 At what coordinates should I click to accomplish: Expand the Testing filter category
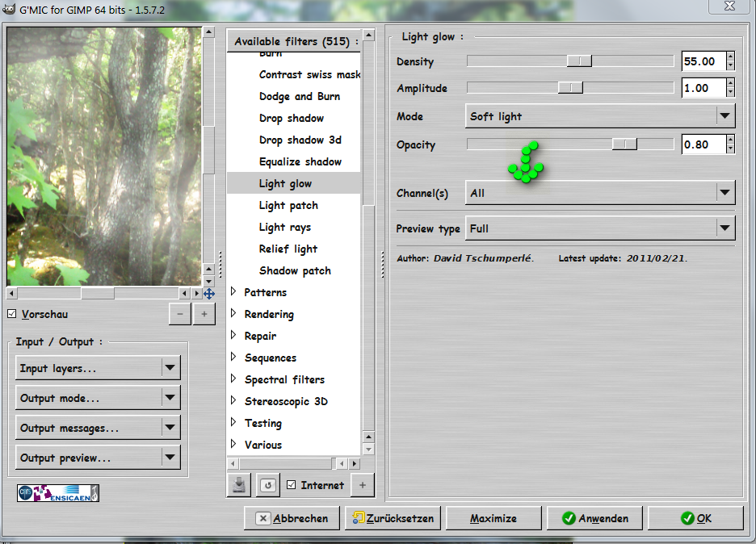click(x=234, y=422)
